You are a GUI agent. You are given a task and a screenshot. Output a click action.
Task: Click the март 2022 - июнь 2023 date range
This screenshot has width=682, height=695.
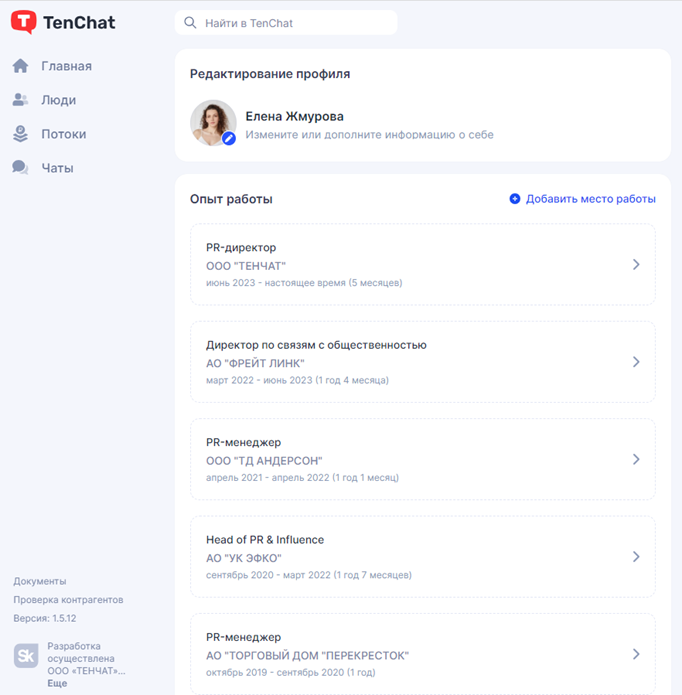297,380
